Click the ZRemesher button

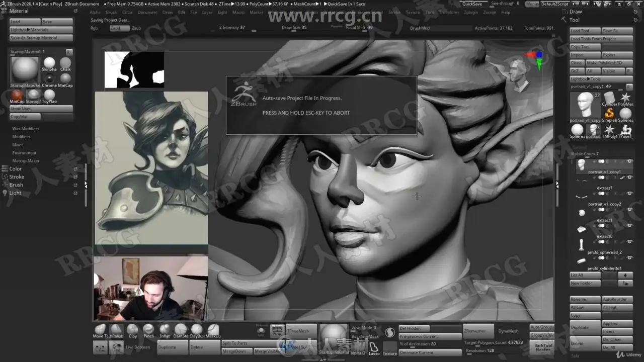point(478,331)
